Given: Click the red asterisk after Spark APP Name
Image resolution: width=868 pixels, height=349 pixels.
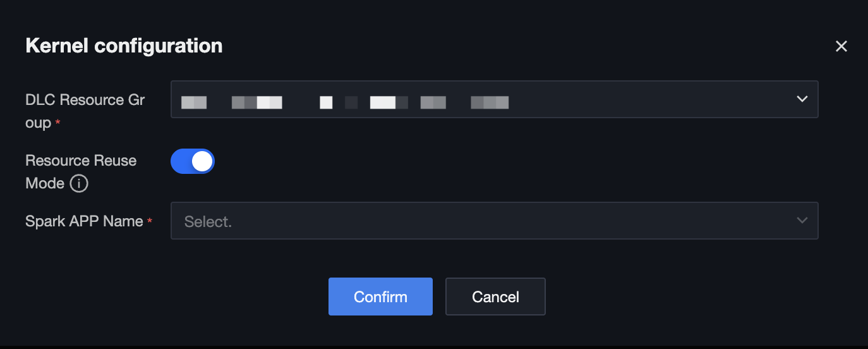Looking at the screenshot, I should coord(150,222).
